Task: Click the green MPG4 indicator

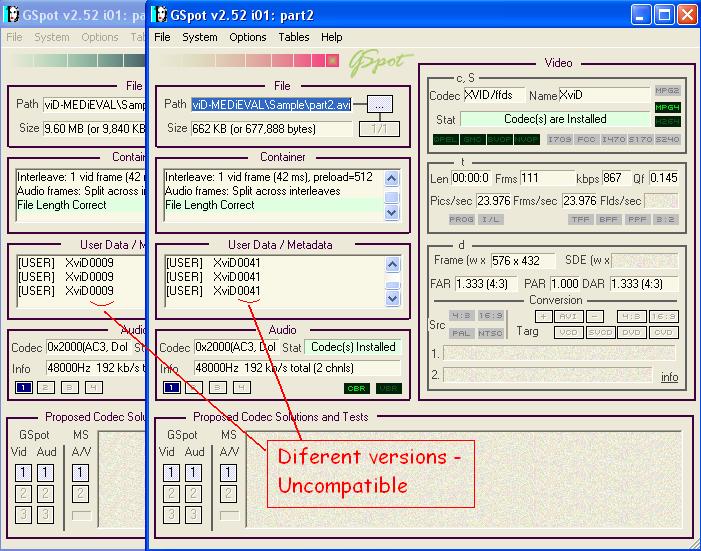Action: click(x=667, y=107)
